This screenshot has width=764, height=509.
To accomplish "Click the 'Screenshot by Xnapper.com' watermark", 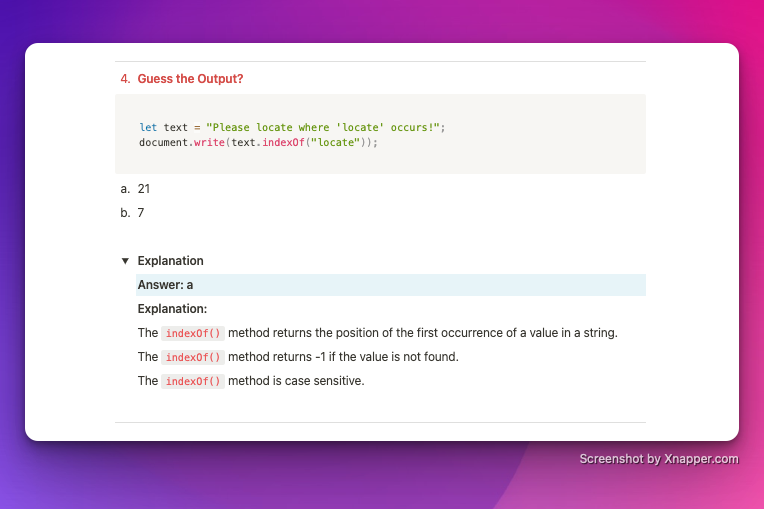I will coord(659,459).
